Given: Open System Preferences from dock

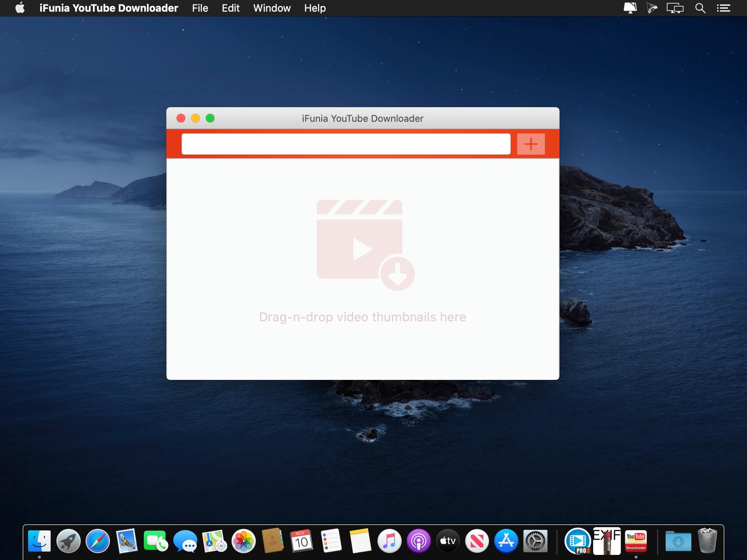Looking at the screenshot, I should 535,541.
